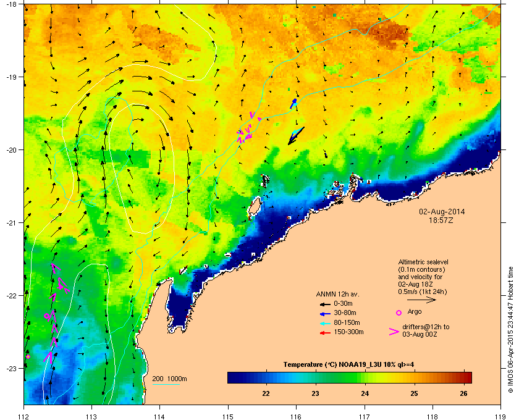Click the '18:57Z' time text

(x=441, y=220)
